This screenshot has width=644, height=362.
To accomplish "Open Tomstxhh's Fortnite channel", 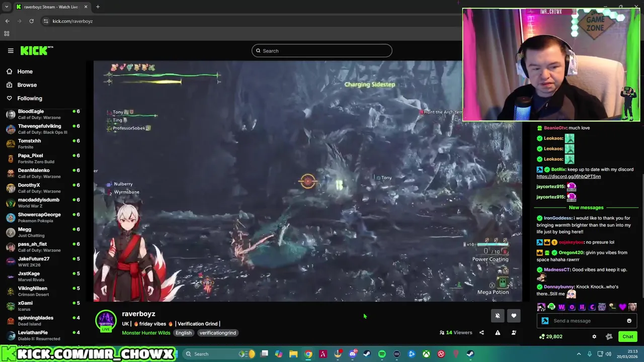I will coord(43,144).
